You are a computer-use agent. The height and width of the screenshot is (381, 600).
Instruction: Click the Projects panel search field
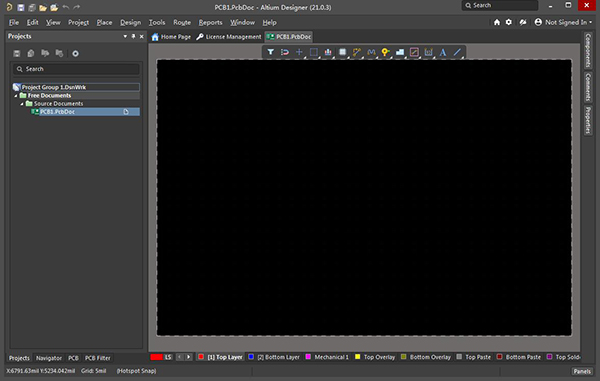pos(76,69)
